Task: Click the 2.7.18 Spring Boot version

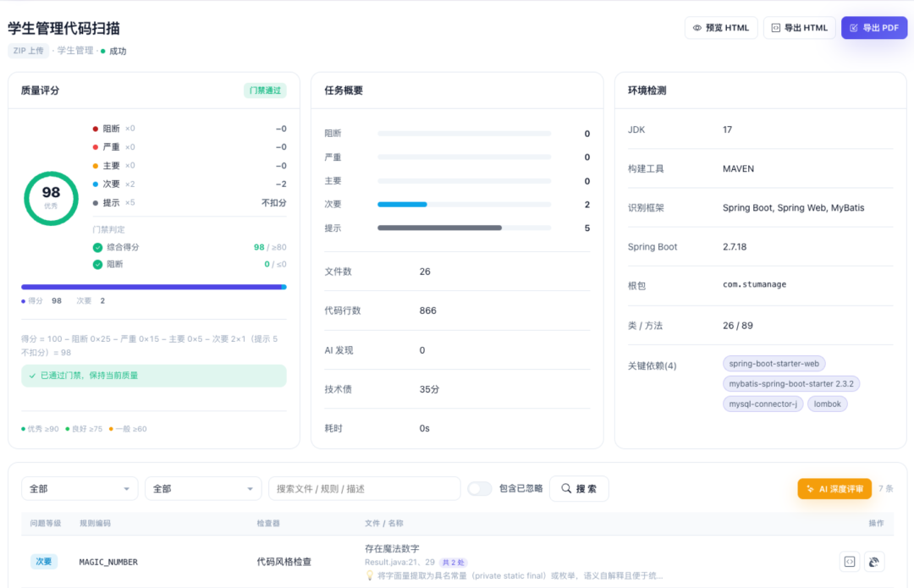Action: (x=735, y=247)
